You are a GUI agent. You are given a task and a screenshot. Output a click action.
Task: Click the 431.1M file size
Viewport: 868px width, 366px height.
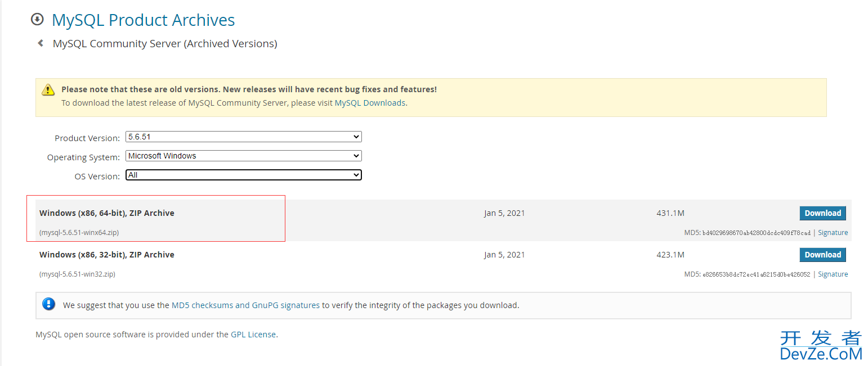point(670,213)
